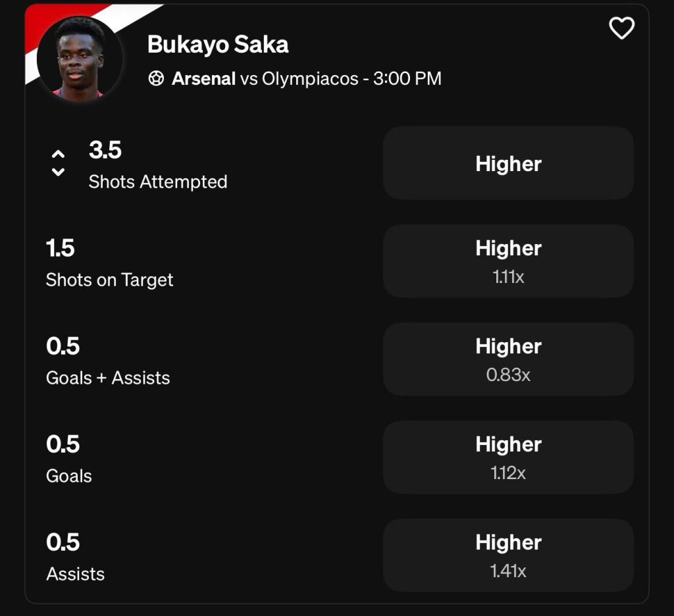Tap Higher 1.12x for Goals

[x=508, y=457]
